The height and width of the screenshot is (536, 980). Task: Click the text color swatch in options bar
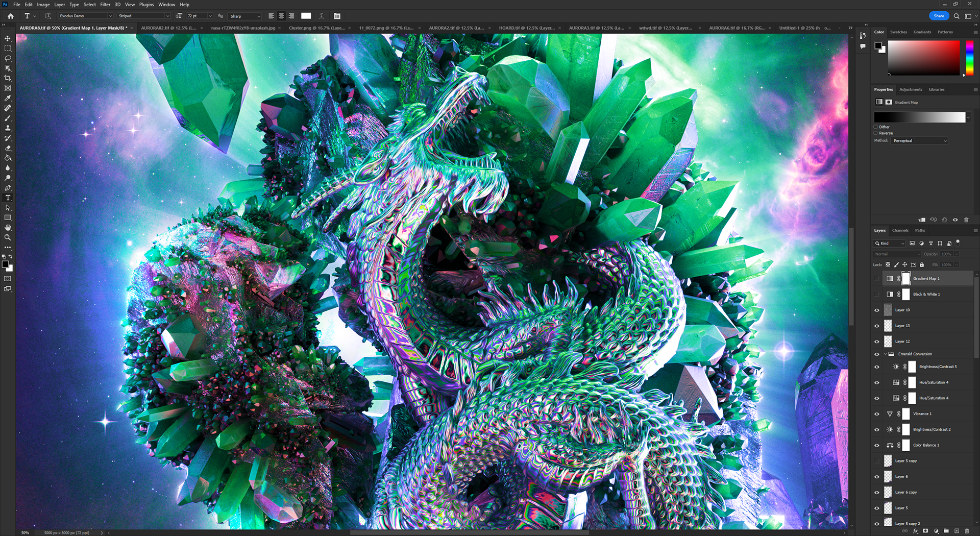[x=306, y=16]
